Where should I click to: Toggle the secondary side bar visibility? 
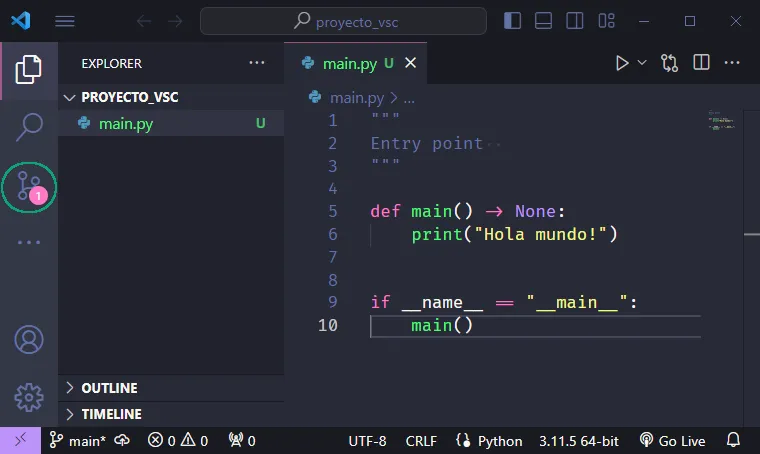point(573,21)
